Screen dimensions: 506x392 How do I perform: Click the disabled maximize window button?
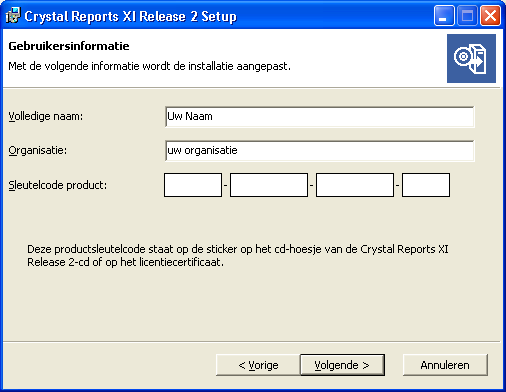pos(467,16)
